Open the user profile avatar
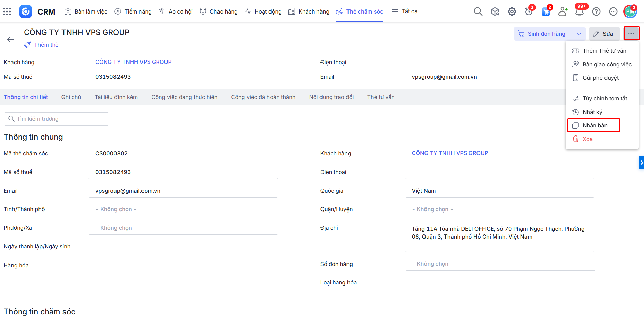Viewport: 644px width, 322px height. [630, 11]
